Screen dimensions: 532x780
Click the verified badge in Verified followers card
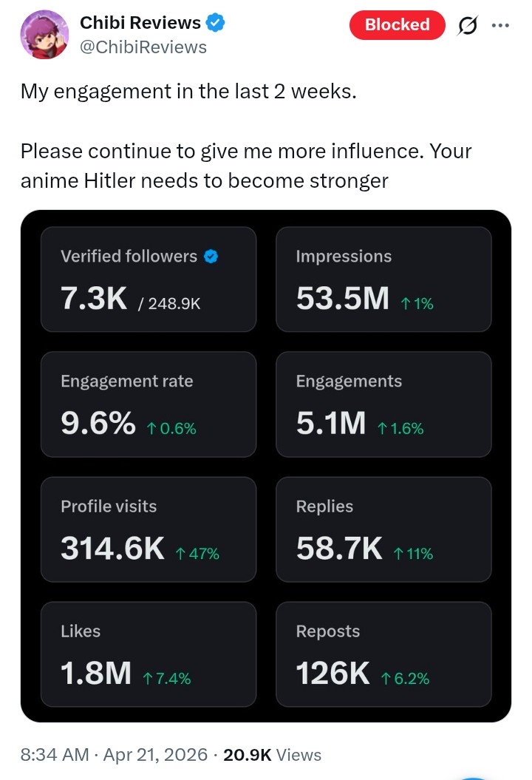point(211,257)
